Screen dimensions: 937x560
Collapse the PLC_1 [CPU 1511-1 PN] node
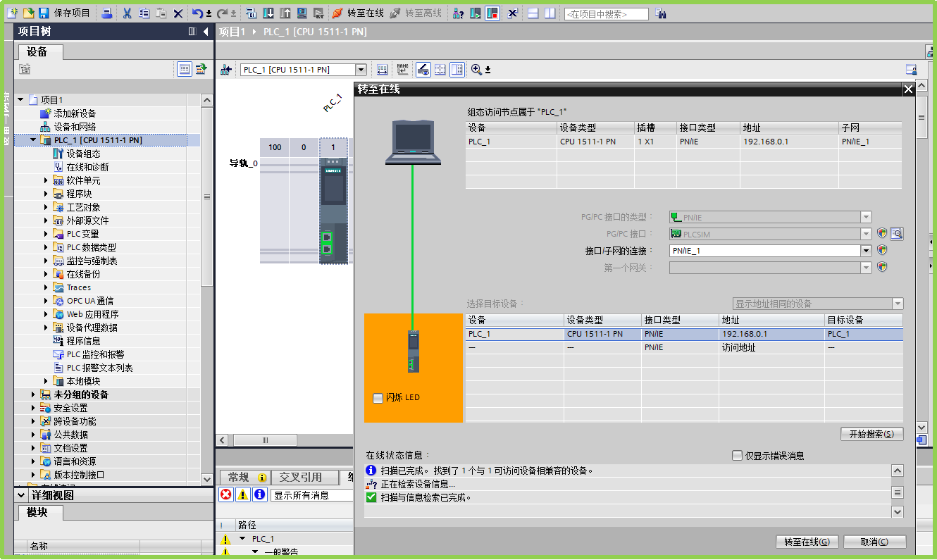point(32,140)
